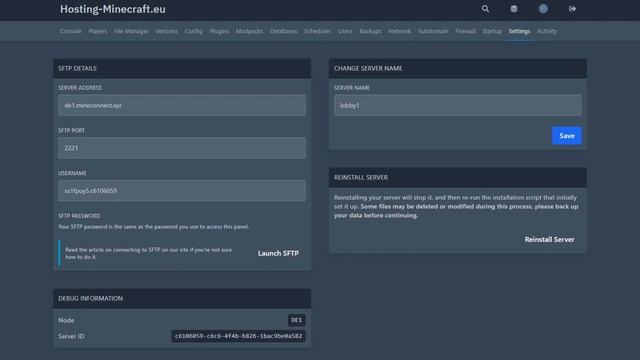Click the SFTP DETAILS panel header

pos(182,68)
